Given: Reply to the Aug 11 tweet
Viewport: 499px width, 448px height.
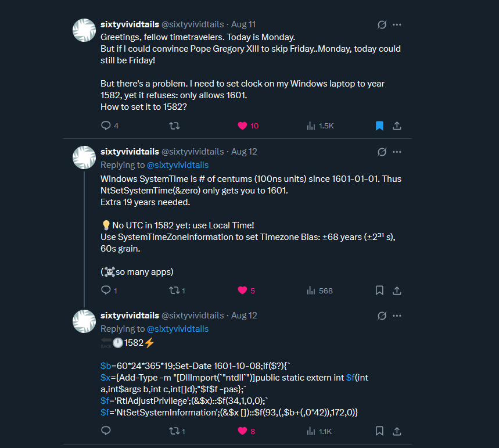Looking at the screenshot, I should coord(106,126).
